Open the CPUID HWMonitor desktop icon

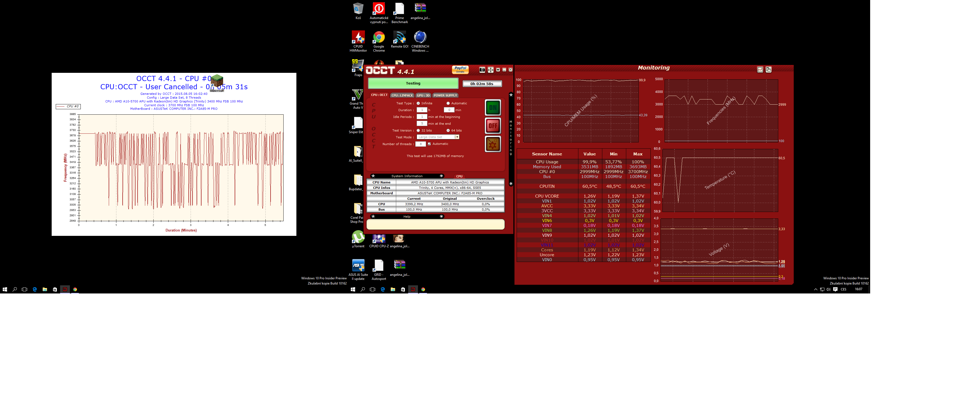tap(358, 42)
